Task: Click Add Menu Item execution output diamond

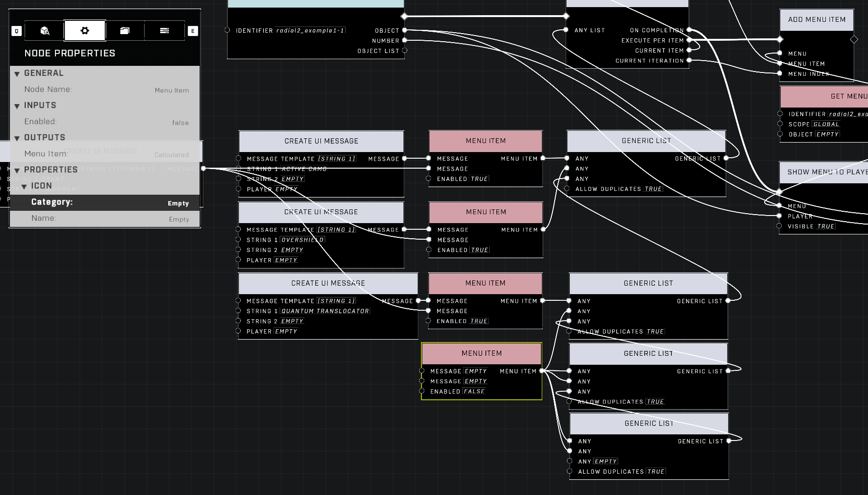Action: (854, 40)
